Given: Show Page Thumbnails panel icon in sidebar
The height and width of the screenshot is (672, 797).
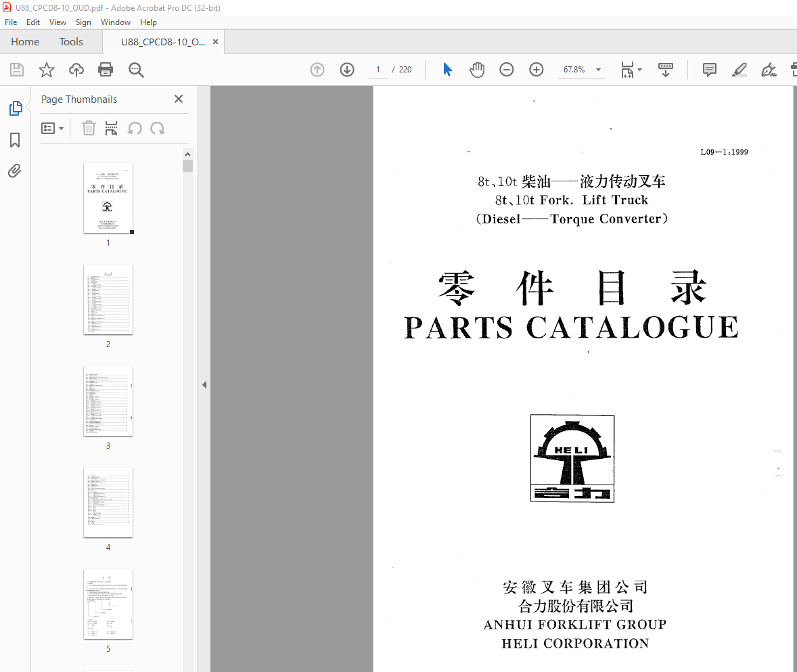Looking at the screenshot, I should (16, 108).
